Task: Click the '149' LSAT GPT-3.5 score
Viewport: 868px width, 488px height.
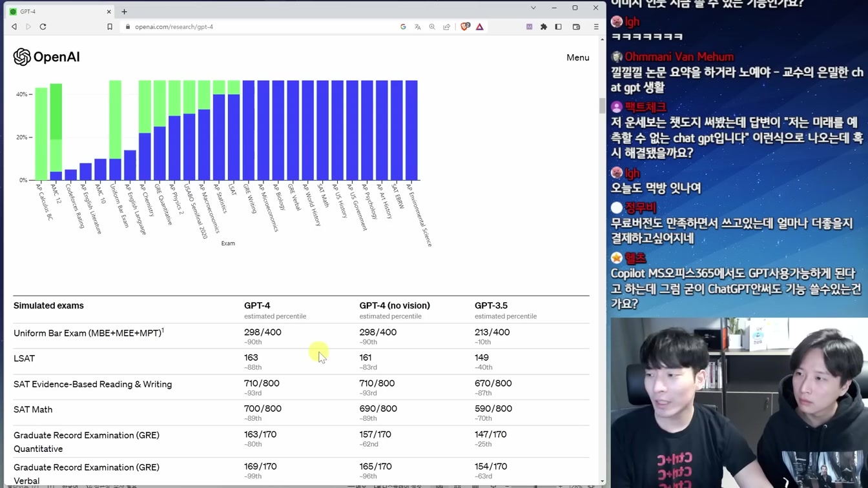Action: coord(482,358)
